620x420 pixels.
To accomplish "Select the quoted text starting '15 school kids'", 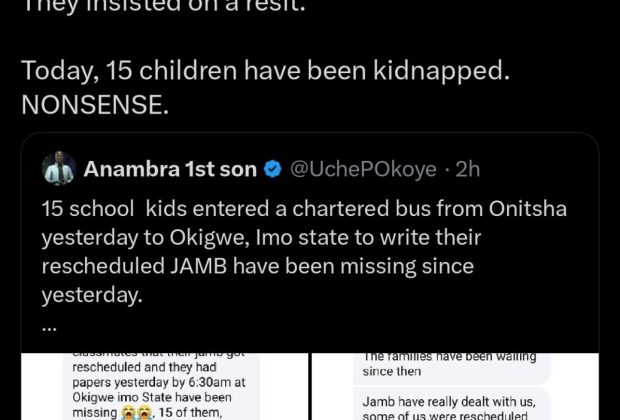I will pyautogui.click(x=304, y=252).
